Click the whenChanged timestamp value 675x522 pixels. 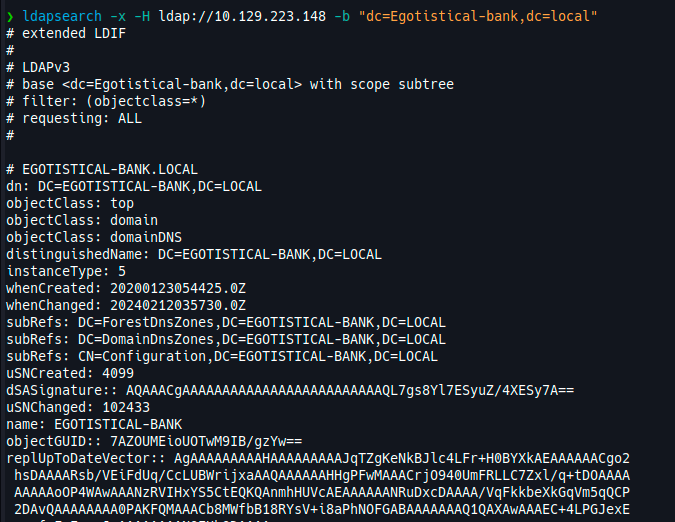tap(178, 306)
